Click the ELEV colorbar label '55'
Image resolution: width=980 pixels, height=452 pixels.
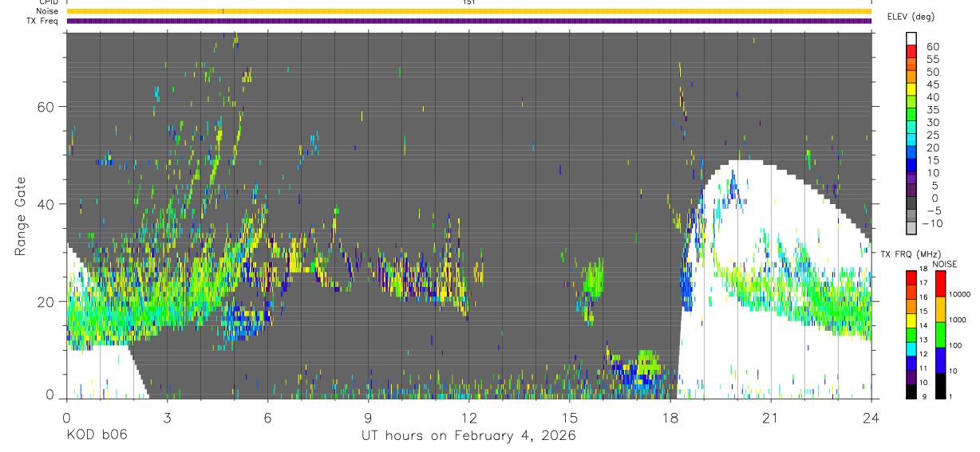(x=932, y=60)
